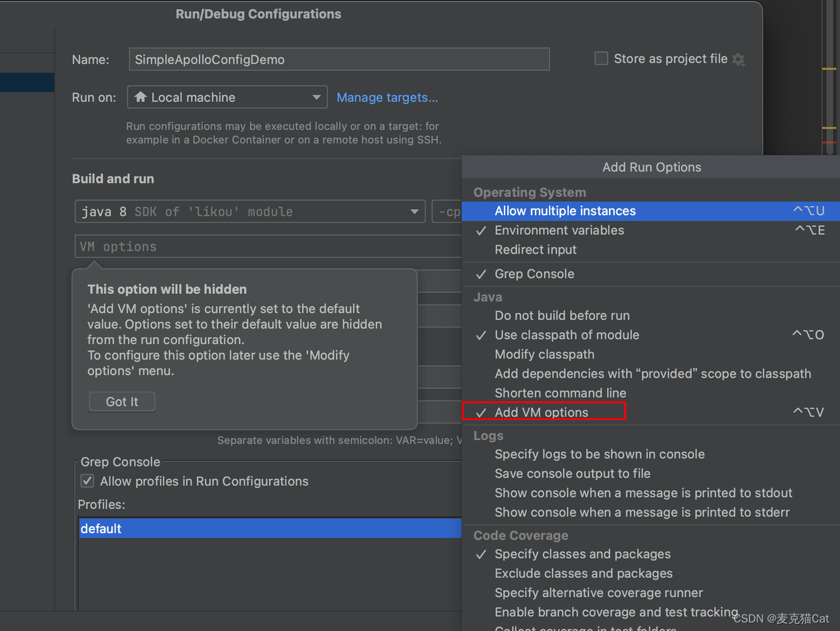Click the Name field with SimpleApolloConfigDemo

(339, 59)
